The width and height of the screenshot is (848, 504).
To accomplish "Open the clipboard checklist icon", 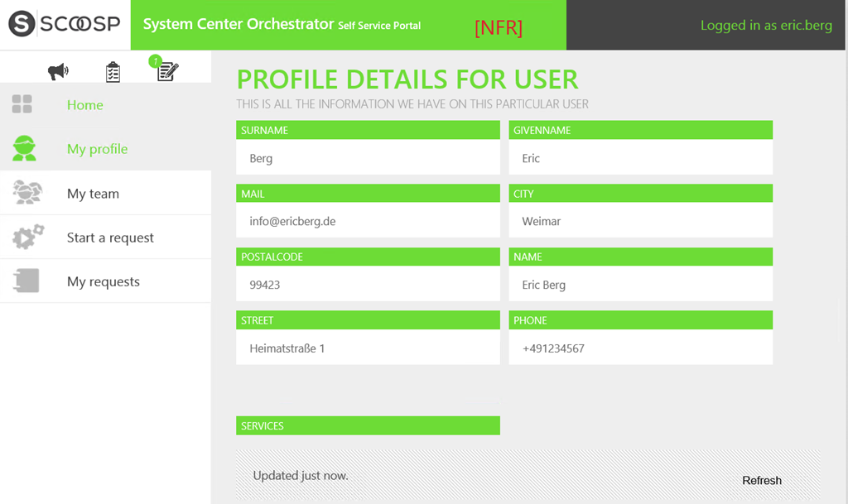I will pos(113,72).
